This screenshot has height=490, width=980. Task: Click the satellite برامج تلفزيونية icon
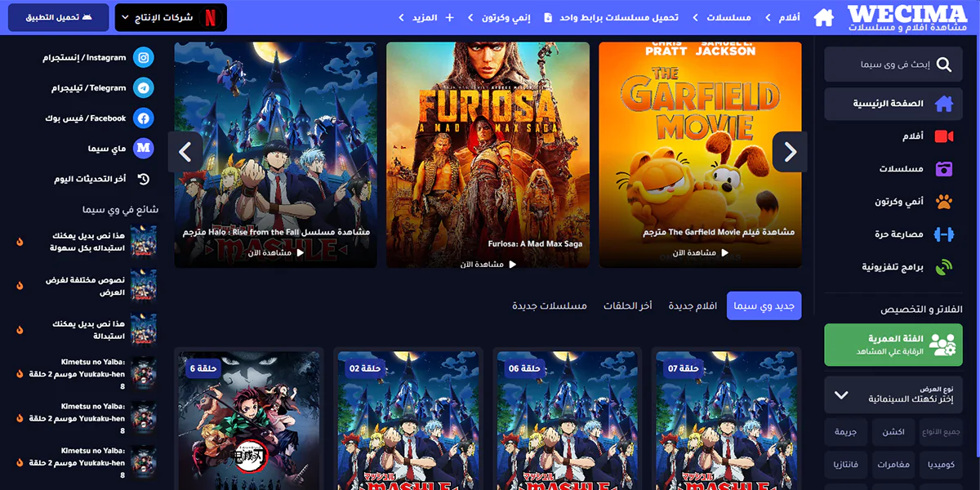(x=944, y=267)
